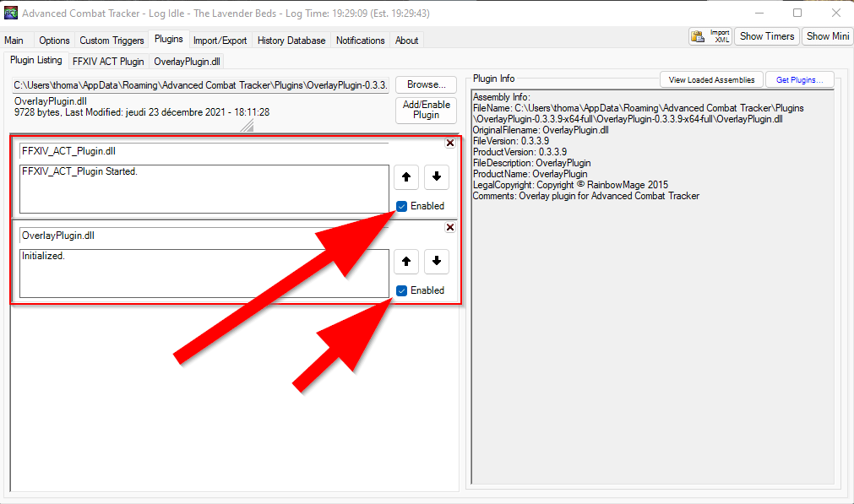Disable the Enabled checkbox for FFXIV_ACT_Plugin

[x=401, y=205]
